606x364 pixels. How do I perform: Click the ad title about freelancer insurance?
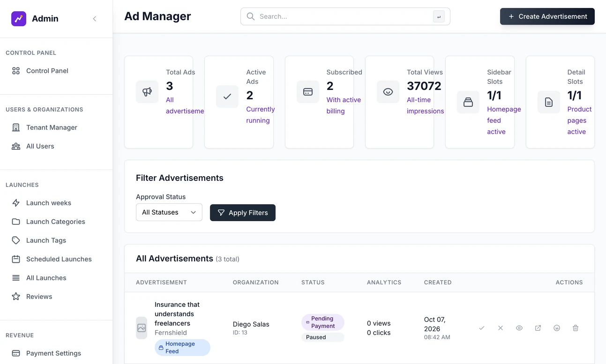tap(177, 314)
